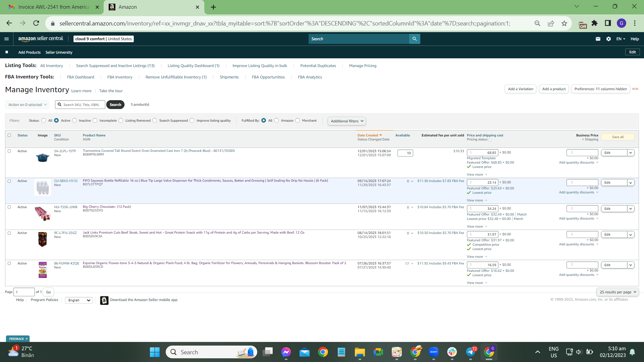Change the 25 results per page dropdown

pyautogui.click(x=617, y=292)
